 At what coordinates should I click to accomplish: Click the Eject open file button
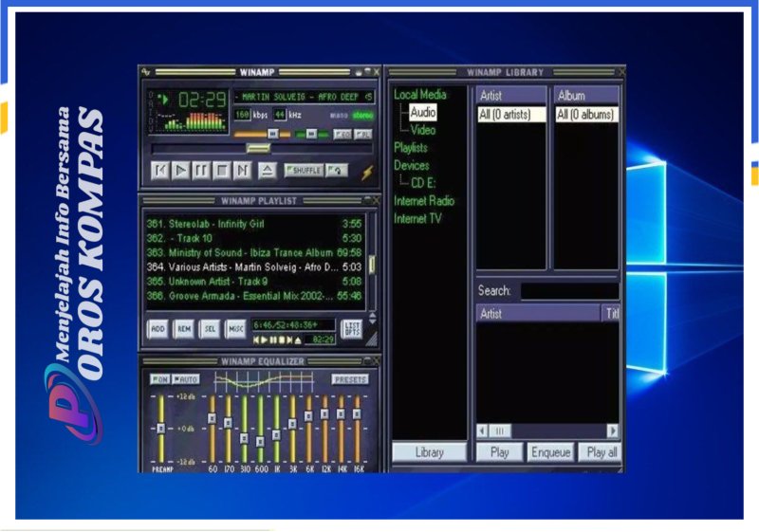(267, 171)
